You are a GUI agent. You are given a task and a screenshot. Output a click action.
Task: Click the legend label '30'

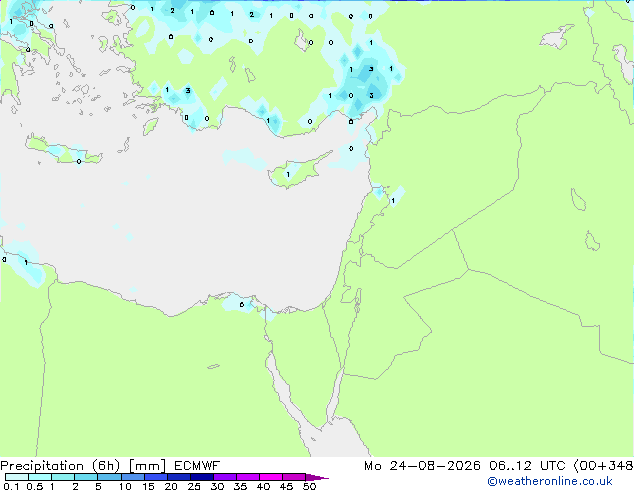click(x=217, y=486)
